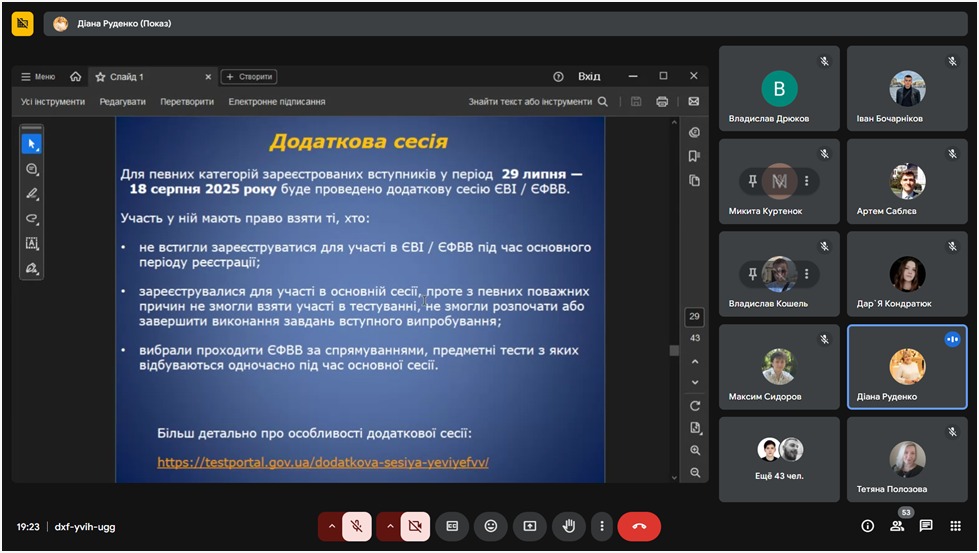Select the highlighter pen tool in Acrobat
This screenshot has width=979, height=553.
click(x=32, y=194)
